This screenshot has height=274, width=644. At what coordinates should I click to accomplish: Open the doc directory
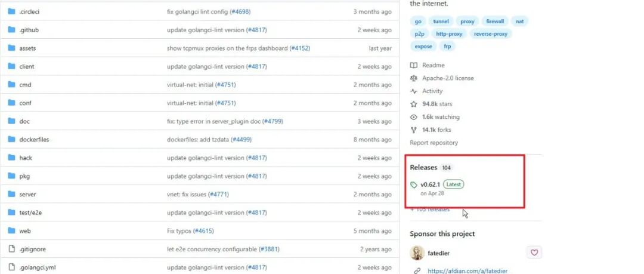[24, 121]
